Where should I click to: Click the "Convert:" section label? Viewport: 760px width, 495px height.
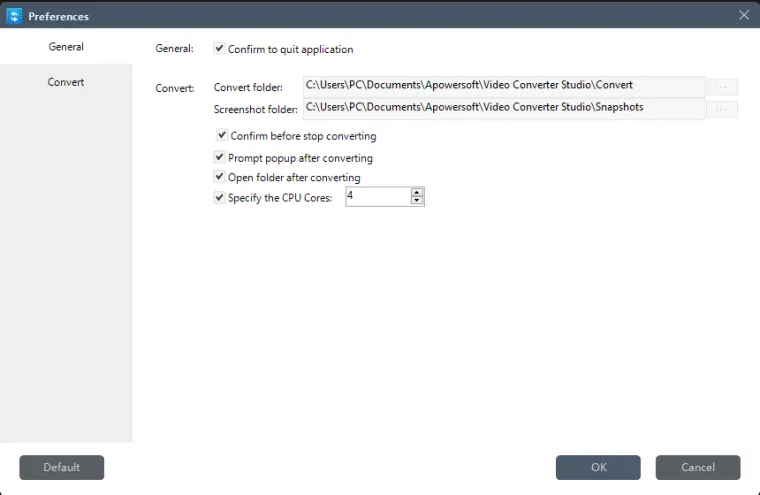[174, 88]
